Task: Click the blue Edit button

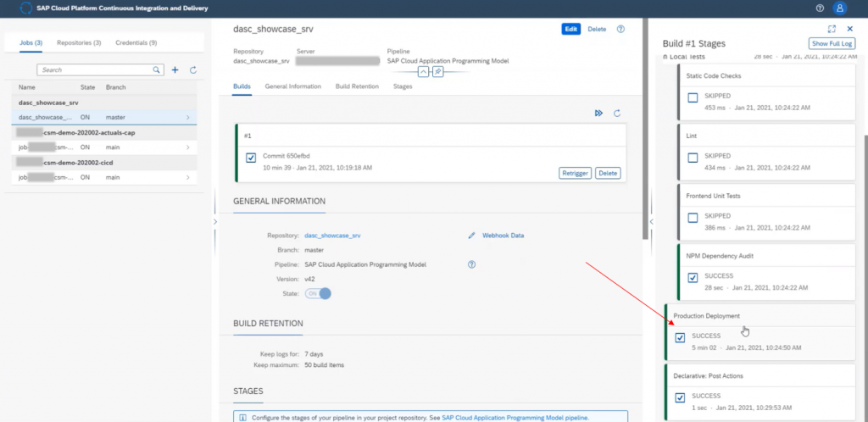Action: 570,30
